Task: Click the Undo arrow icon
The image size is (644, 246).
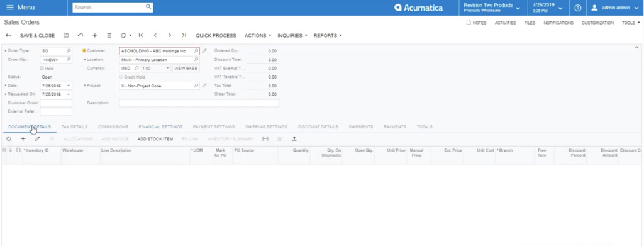Action: [80, 35]
